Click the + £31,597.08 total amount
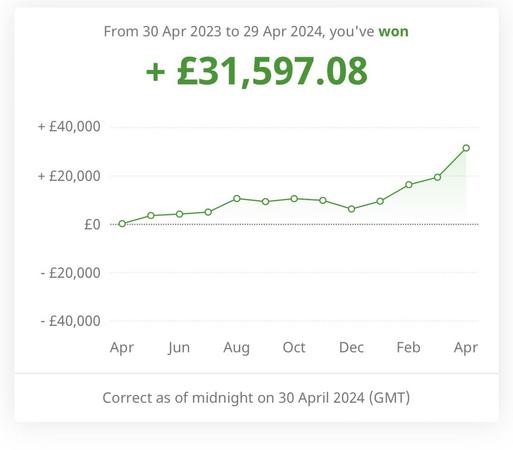This screenshot has width=513, height=450. [x=256, y=71]
